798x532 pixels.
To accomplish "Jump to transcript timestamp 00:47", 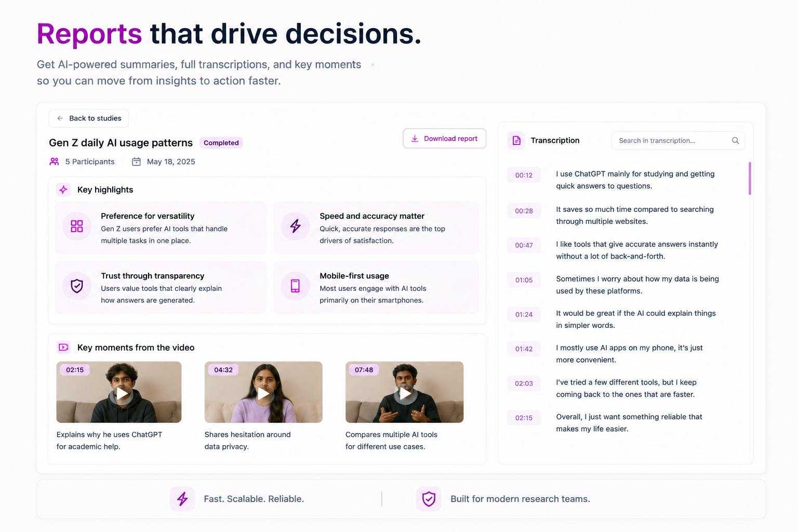I will (x=524, y=245).
